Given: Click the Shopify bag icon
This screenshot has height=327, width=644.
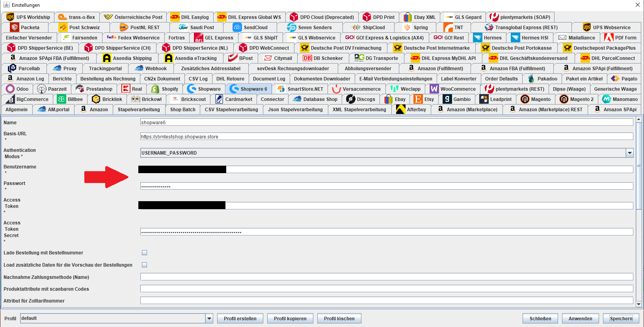Looking at the screenshot, I should pyautogui.click(x=155, y=89).
